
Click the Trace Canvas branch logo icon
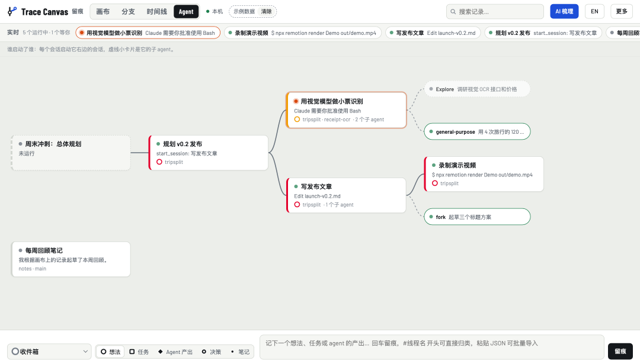tap(12, 11)
